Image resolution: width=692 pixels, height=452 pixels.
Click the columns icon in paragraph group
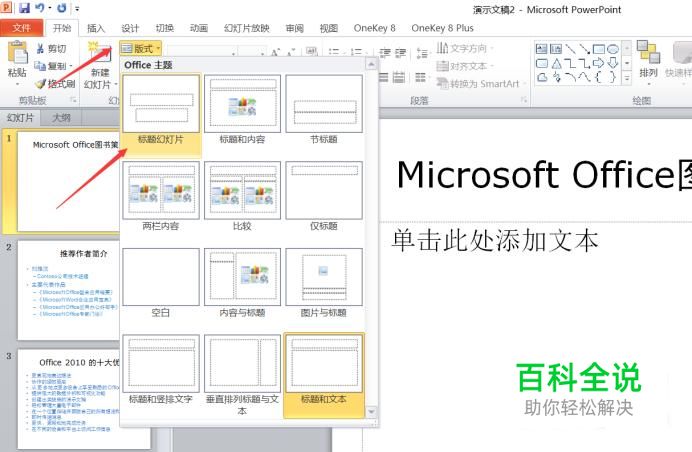(x=420, y=78)
